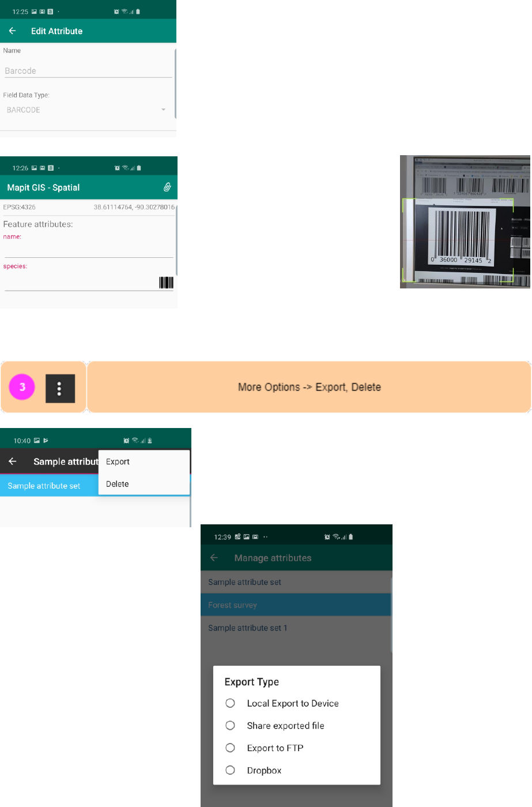Viewport: 532px width, 807px height.
Task: Select the Sample attribute set 1 row
Action: [x=296, y=628]
